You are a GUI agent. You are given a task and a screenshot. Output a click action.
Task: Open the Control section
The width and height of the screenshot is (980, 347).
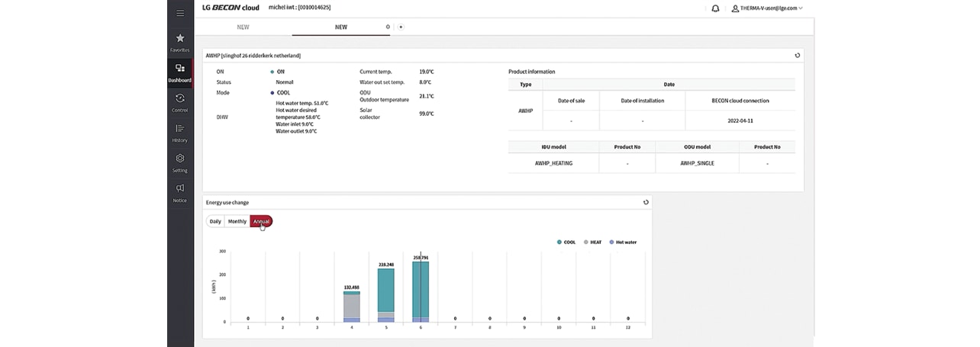[180, 102]
